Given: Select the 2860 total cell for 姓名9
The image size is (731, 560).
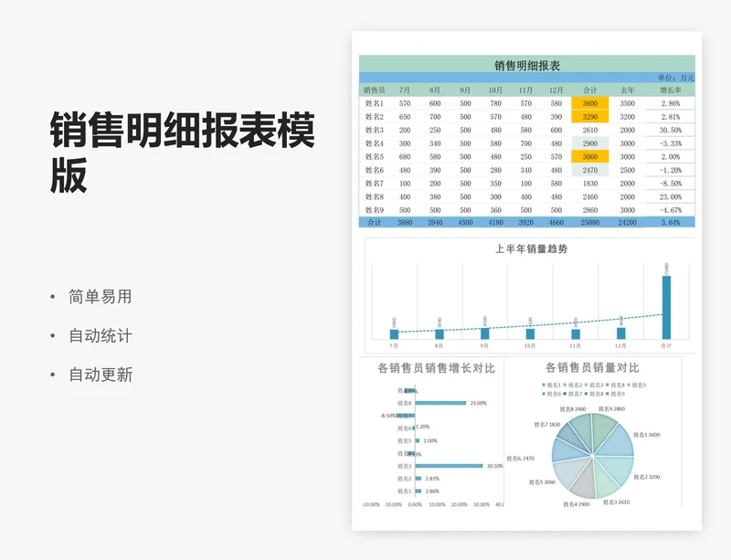Looking at the screenshot, I should 589,210.
